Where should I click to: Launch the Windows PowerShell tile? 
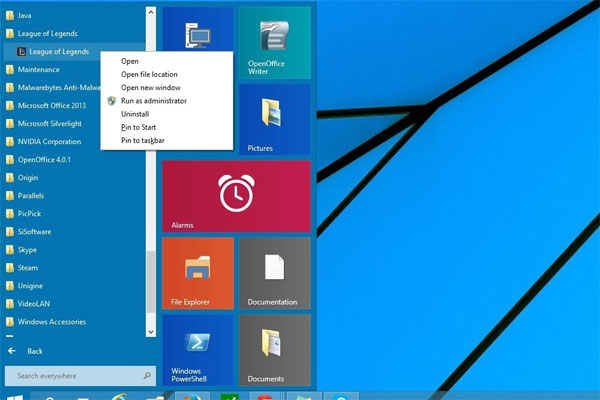197,350
